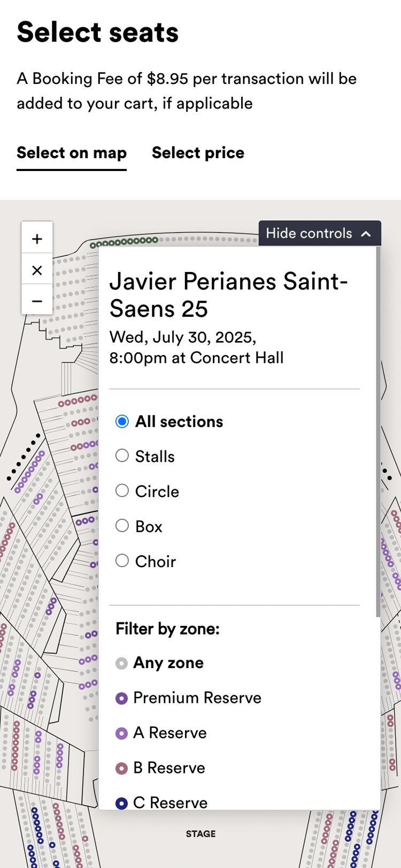Click the B Reserve zone marker

click(x=122, y=768)
